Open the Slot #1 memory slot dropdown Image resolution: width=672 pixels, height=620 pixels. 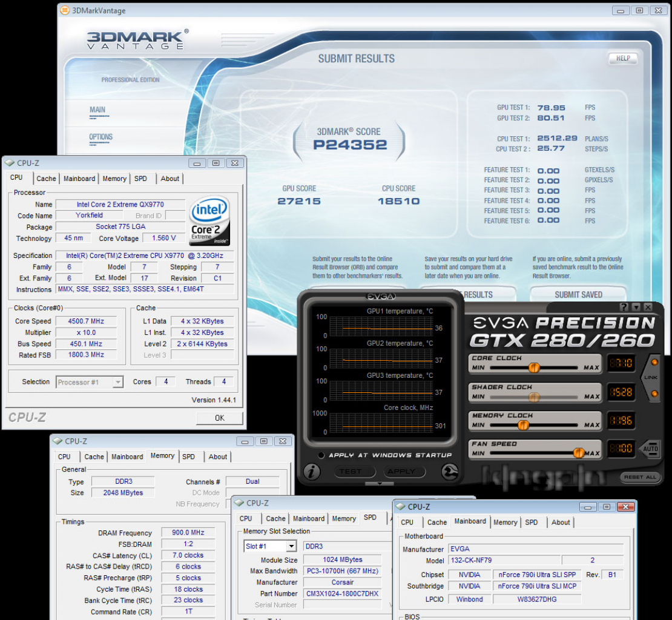(291, 546)
